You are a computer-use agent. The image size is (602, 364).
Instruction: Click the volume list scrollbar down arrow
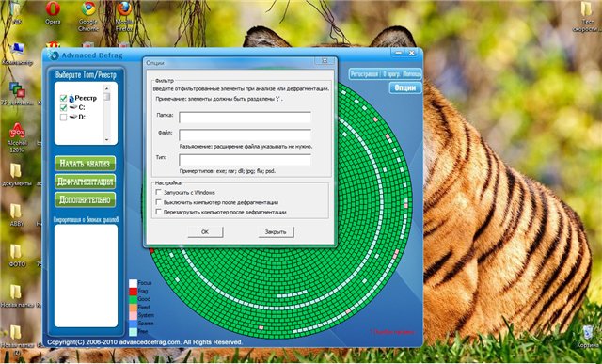[106, 140]
